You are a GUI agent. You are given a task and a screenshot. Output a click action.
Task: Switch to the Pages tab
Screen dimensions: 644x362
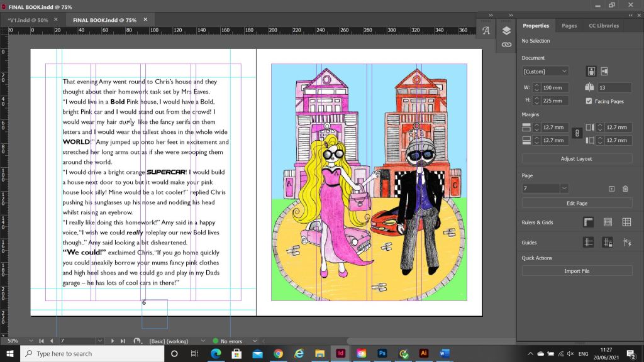coord(569,26)
